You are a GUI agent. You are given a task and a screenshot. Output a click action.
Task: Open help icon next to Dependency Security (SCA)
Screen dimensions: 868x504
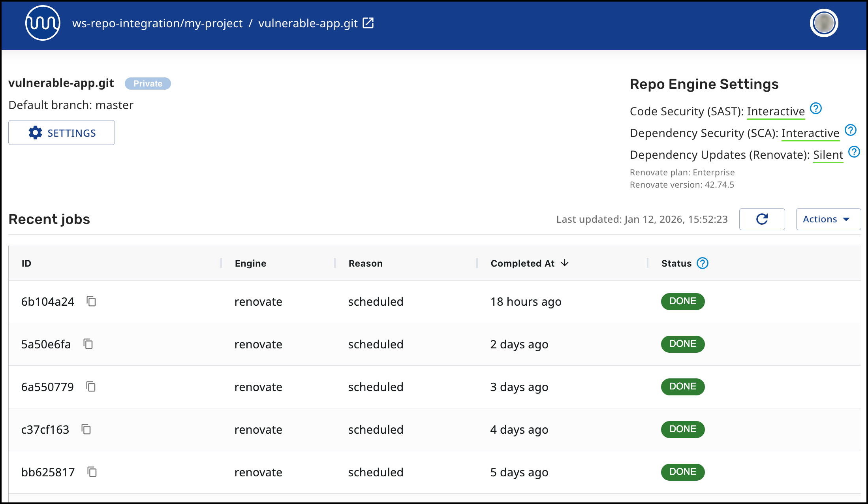point(850,130)
